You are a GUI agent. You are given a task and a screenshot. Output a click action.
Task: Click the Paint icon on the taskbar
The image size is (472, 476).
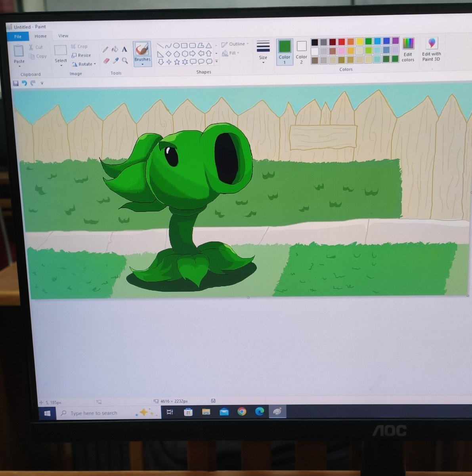[277, 411]
